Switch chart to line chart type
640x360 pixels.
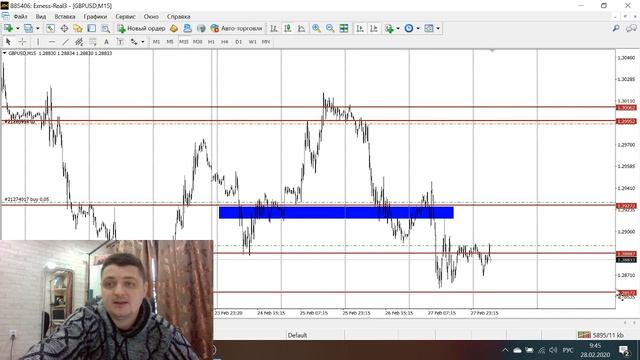pyautogui.click(x=301, y=28)
